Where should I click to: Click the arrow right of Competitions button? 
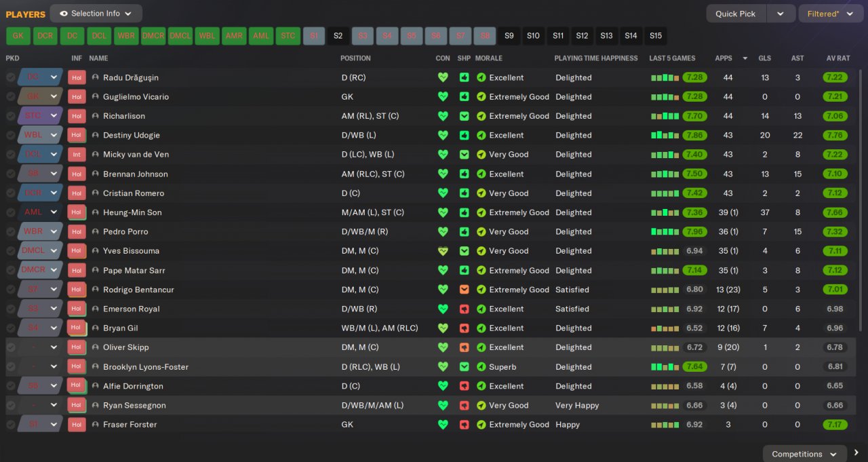tap(856, 453)
